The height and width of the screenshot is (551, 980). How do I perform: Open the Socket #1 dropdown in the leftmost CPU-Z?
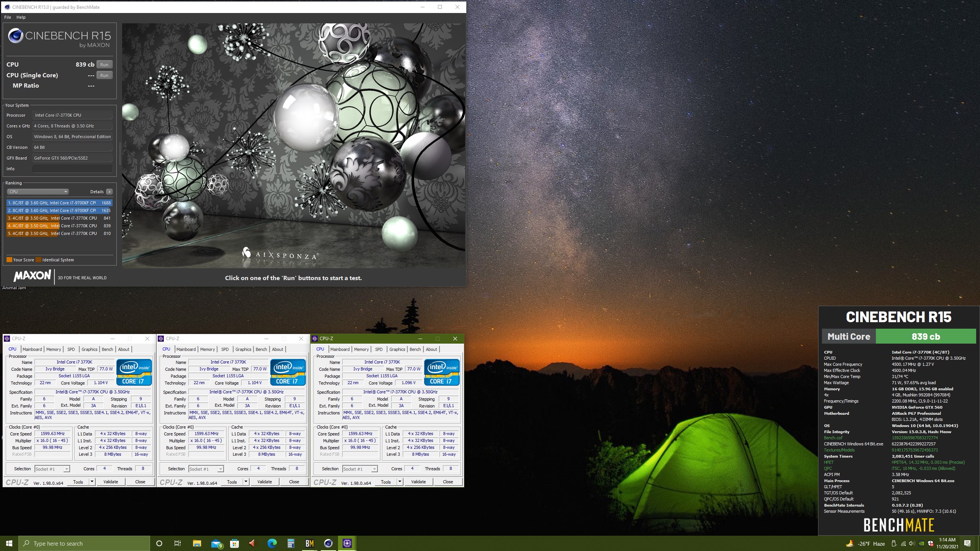52,469
